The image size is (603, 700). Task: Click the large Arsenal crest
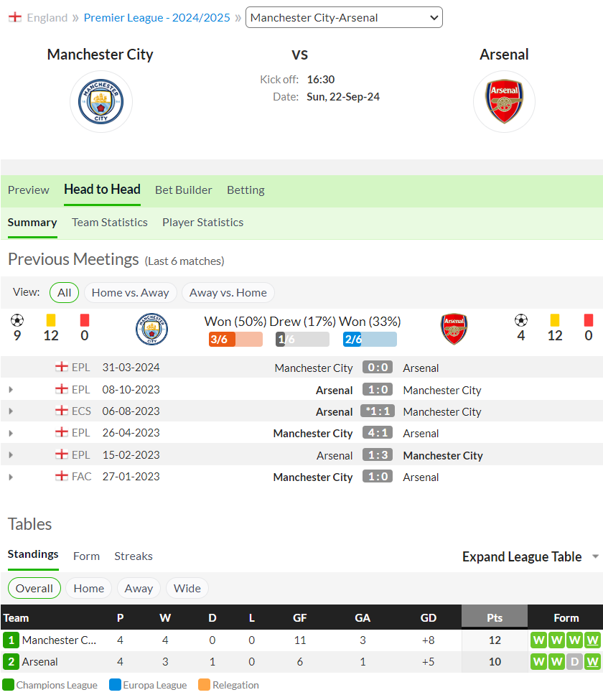(x=504, y=101)
